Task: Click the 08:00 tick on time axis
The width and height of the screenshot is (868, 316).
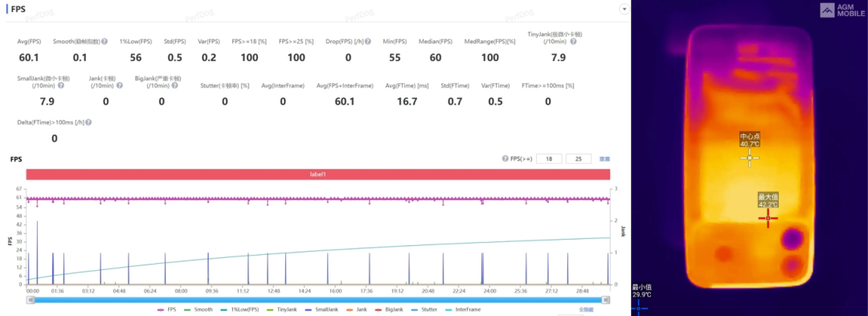Action: coord(181,290)
